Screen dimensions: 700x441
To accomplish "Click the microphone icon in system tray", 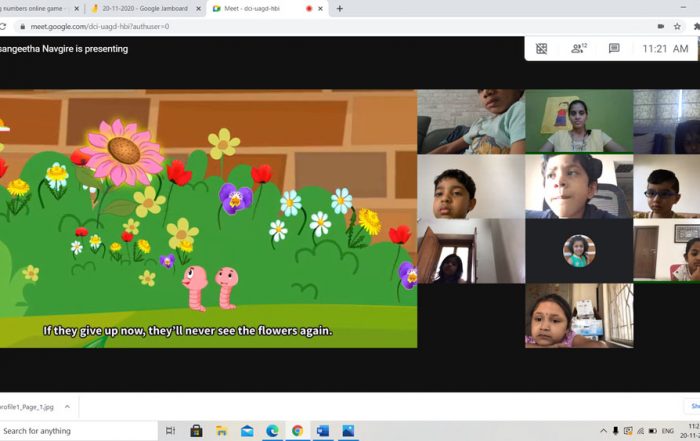I will coord(615,431).
